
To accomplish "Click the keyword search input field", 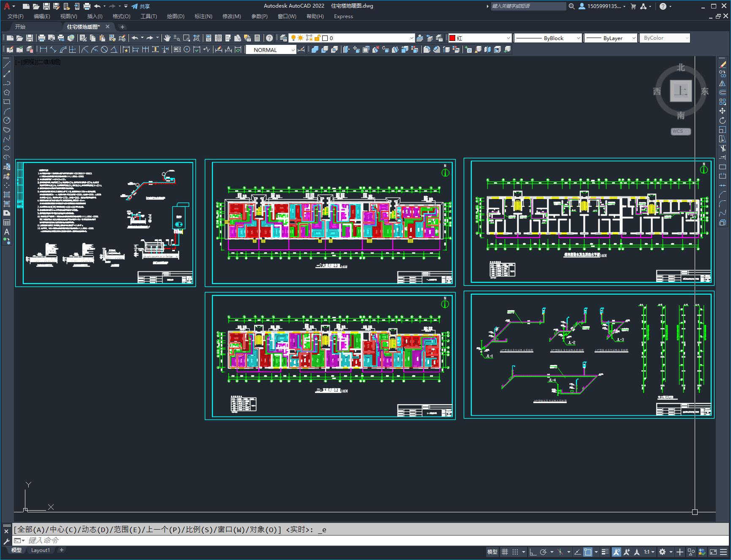I will point(528,6).
